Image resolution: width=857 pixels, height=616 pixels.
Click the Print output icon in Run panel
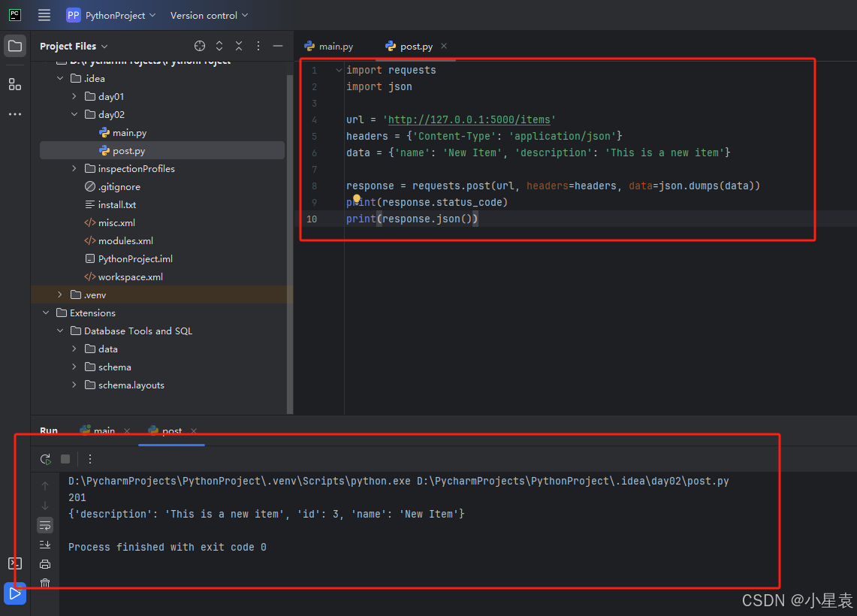click(45, 564)
